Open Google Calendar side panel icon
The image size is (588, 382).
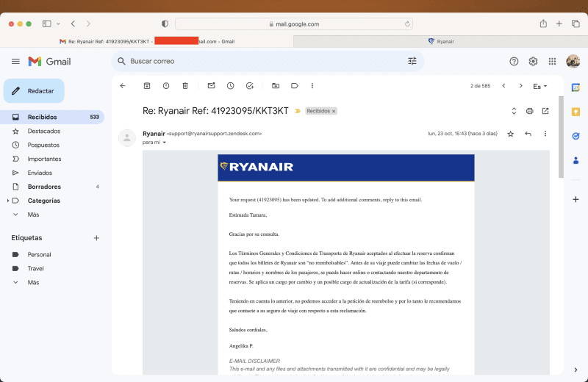pyautogui.click(x=576, y=87)
